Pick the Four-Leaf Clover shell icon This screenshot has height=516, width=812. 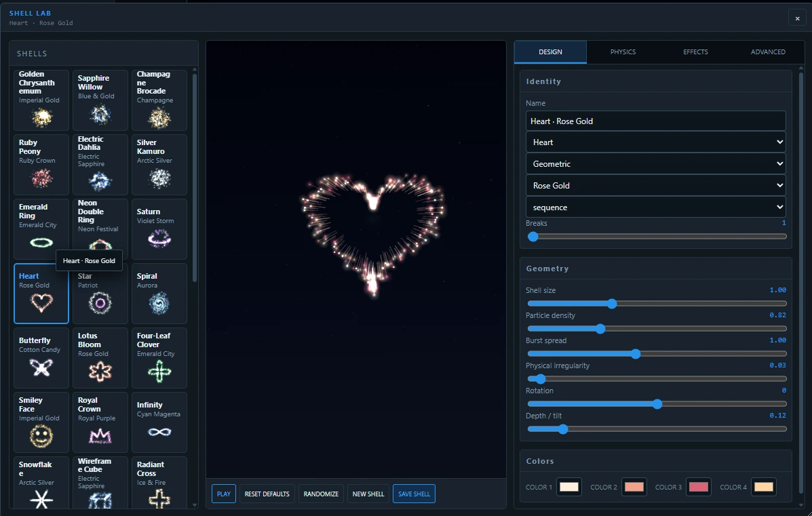[159, 358]
